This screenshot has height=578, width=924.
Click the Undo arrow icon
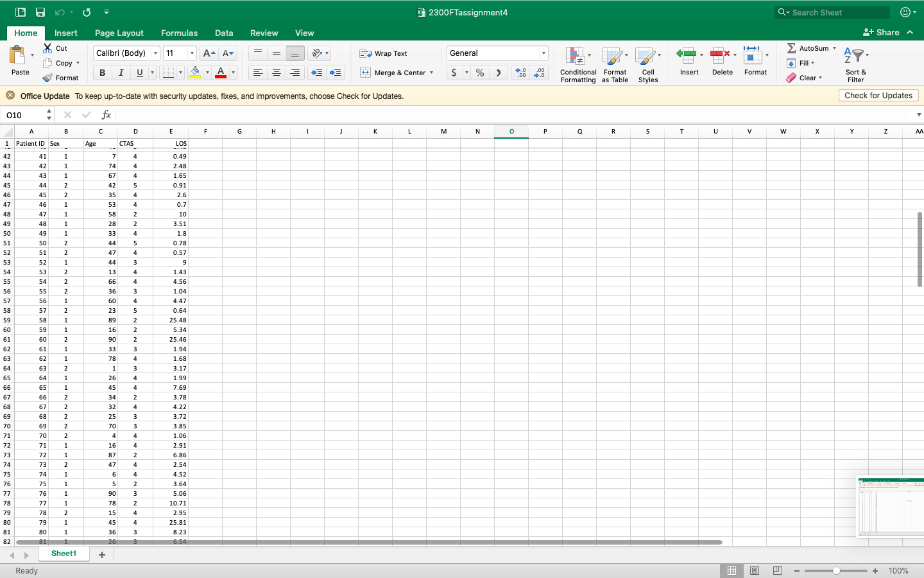tap(60, 12)
